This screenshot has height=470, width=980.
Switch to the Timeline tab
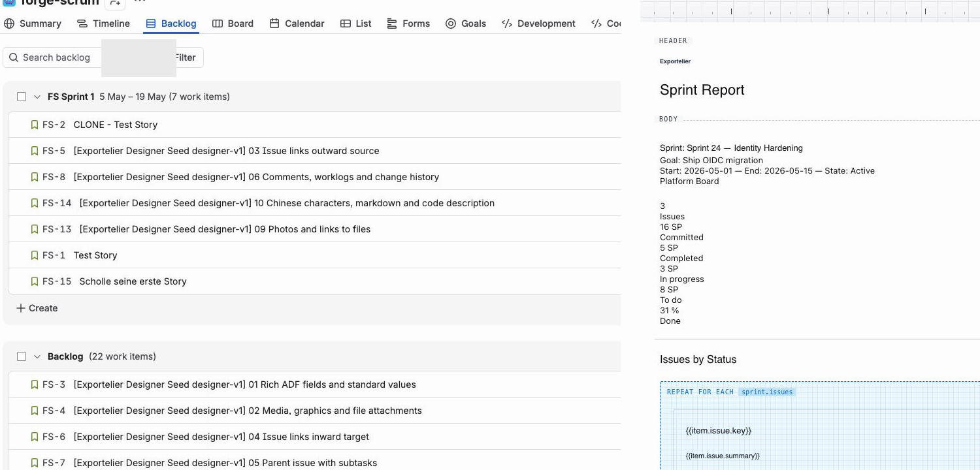(103, 23)
